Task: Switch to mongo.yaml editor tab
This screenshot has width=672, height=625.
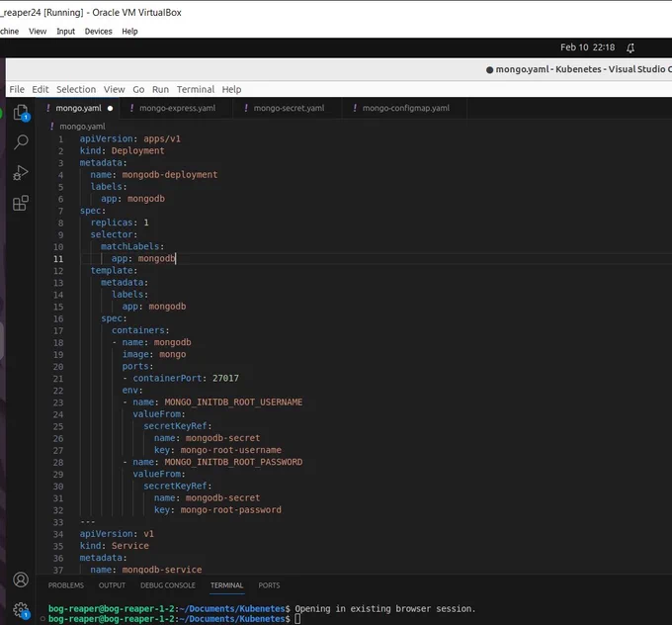Action: 78,108
